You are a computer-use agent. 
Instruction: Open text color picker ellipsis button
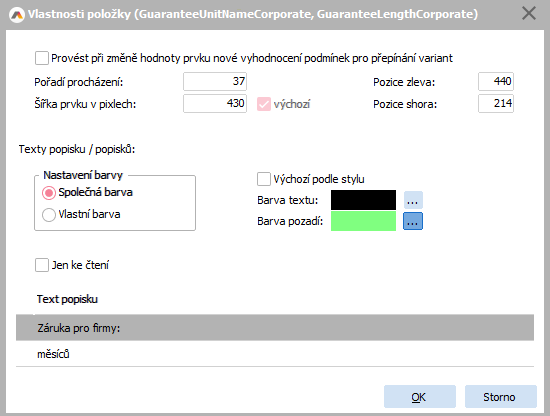(413, 200)
